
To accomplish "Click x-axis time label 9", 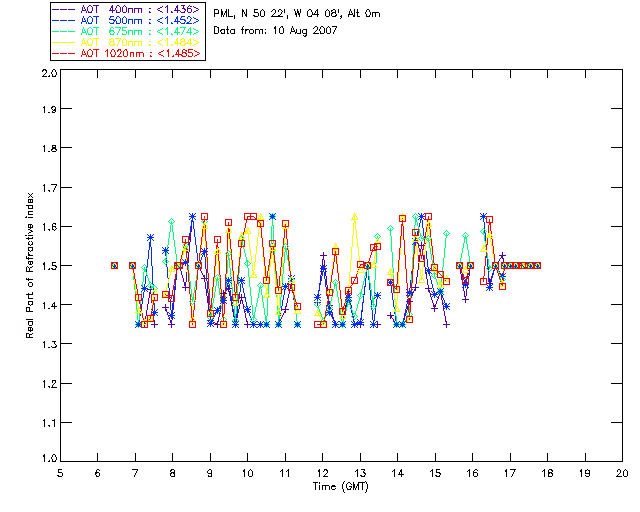I will pyautogui.click(x=210, y=473).
